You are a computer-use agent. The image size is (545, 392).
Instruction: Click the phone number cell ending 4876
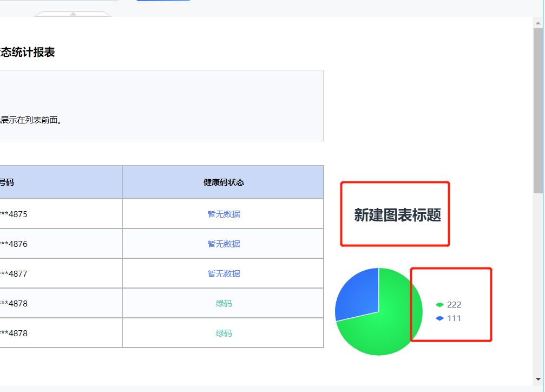61,244
